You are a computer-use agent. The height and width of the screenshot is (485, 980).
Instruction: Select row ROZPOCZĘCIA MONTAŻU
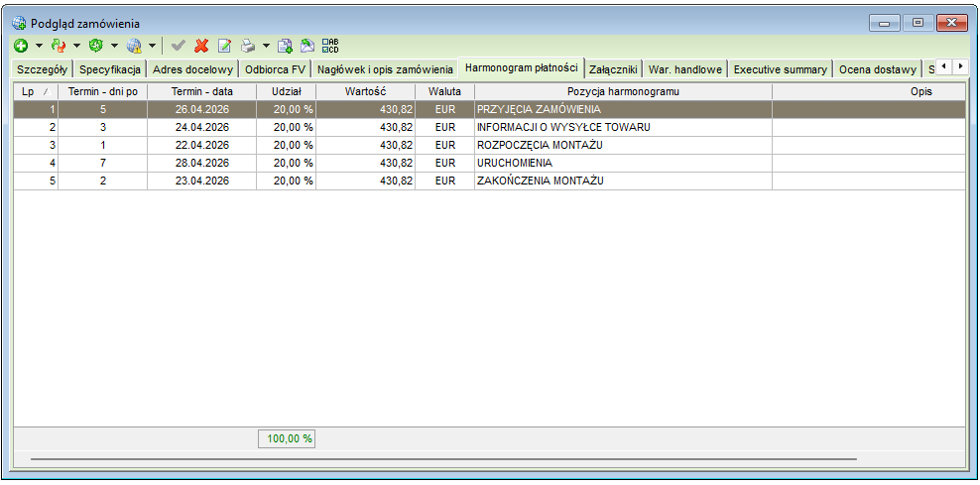point(490,146)
